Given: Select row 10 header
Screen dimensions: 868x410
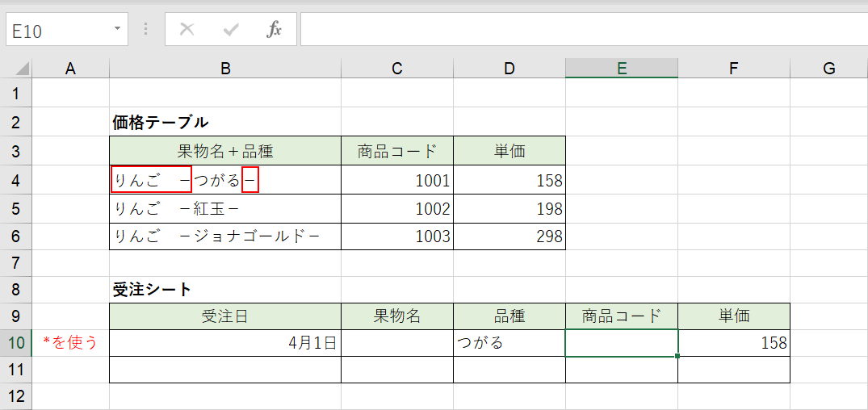Looking at the screenshot, I should point(15,343).
